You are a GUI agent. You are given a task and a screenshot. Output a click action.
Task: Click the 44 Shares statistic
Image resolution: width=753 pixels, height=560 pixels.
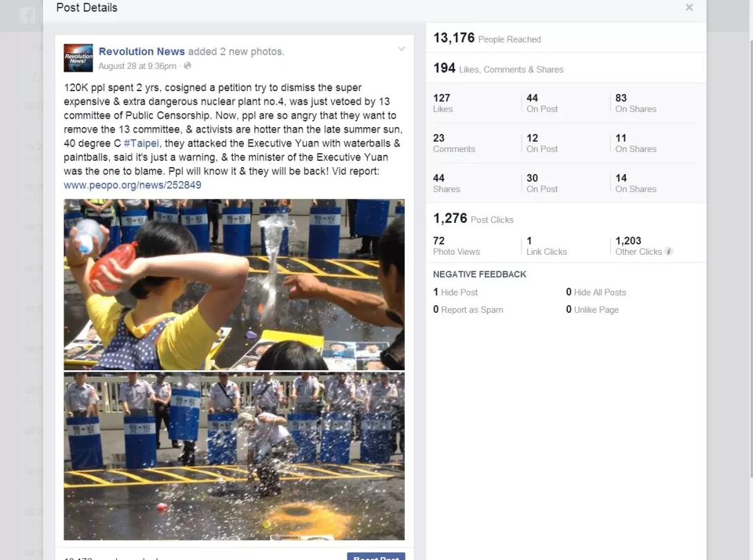[446, 183]
